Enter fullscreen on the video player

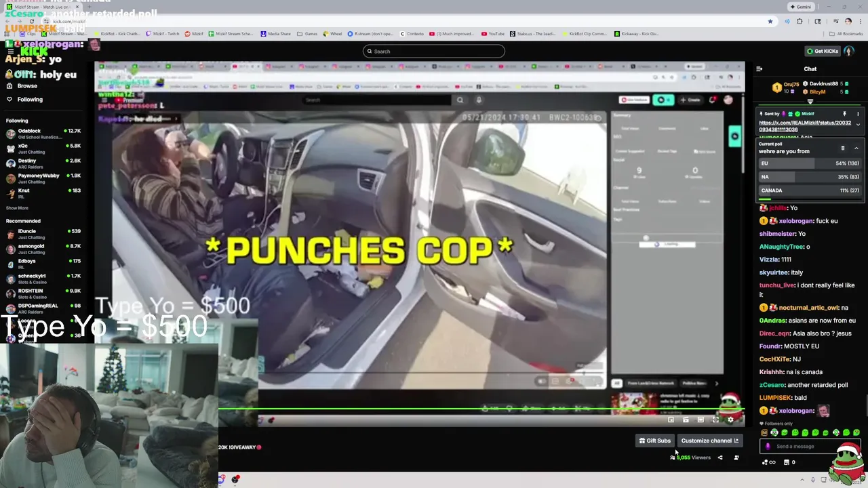pos(715,420)
